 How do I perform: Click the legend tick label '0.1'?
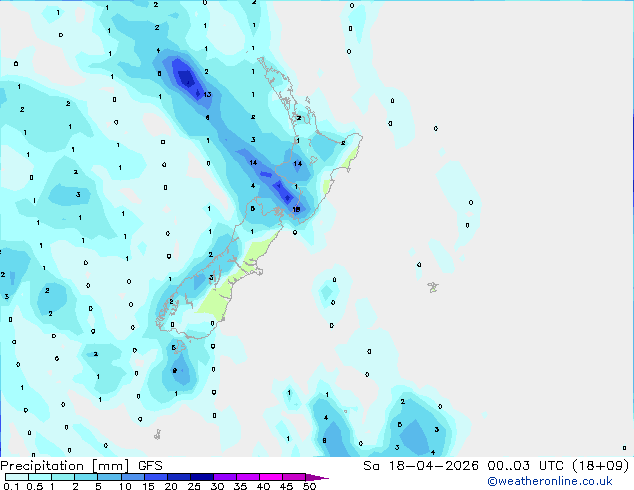point(11,486)
